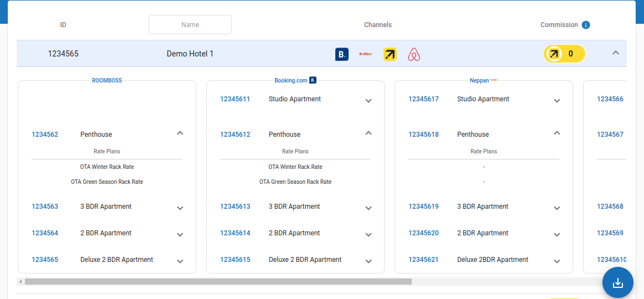This screenshot has width=644, height=299.
Task: Open ROOMBOSS room ID 1234565 link
Action: [x=45, y=260]
